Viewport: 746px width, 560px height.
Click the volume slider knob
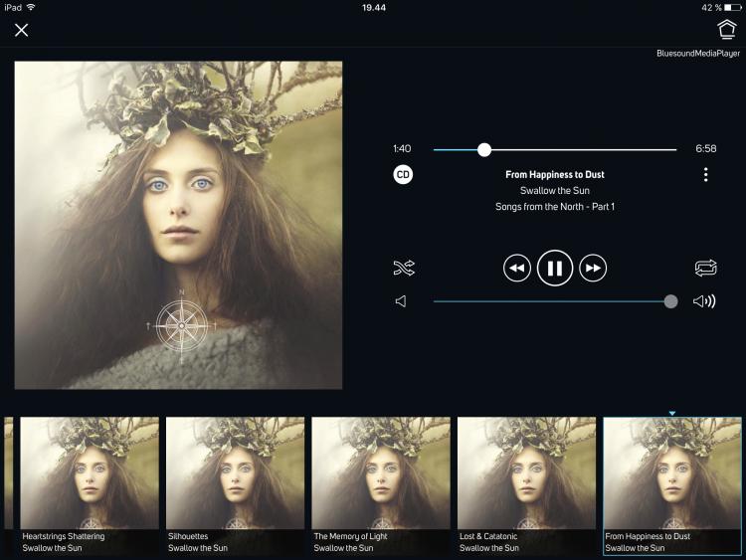pyautogui.click(x=670, y=301)
